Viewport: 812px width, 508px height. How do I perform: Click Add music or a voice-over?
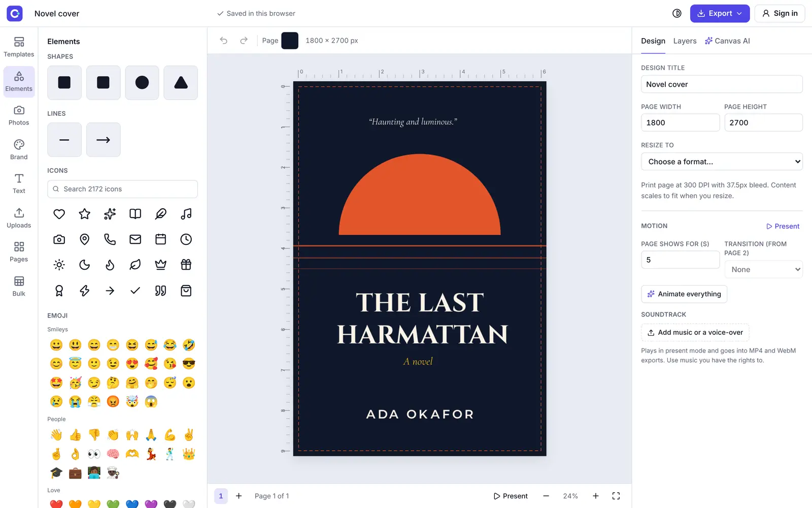[695, 333]
